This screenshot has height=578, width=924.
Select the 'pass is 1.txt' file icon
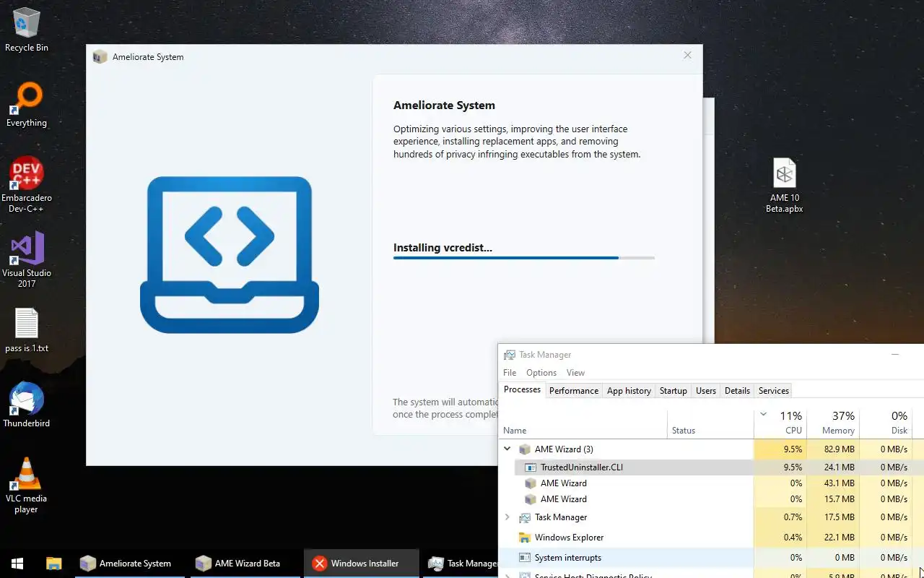coord(27,330)
